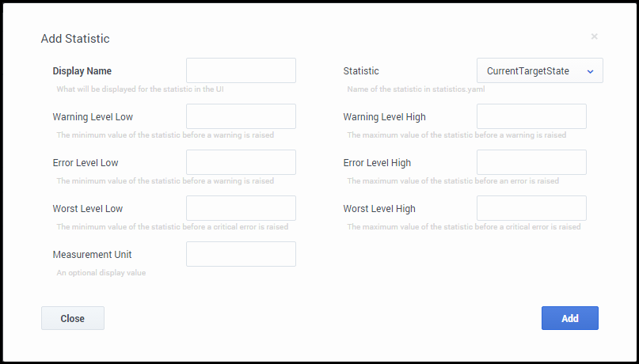Click the "Warning Level High" label text
The width and height of the screenshot is (639, 364).
click(384, 117)
